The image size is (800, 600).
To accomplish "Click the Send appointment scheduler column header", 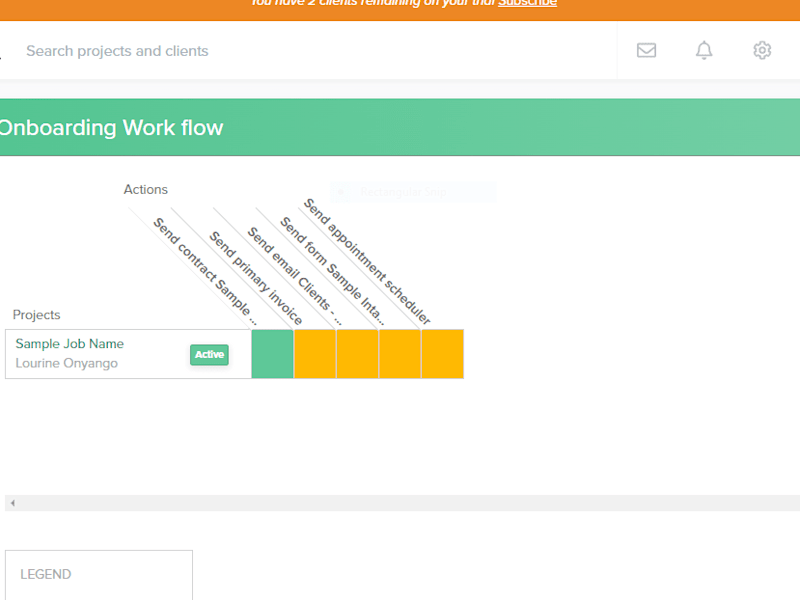I will [x=367, y=261].
